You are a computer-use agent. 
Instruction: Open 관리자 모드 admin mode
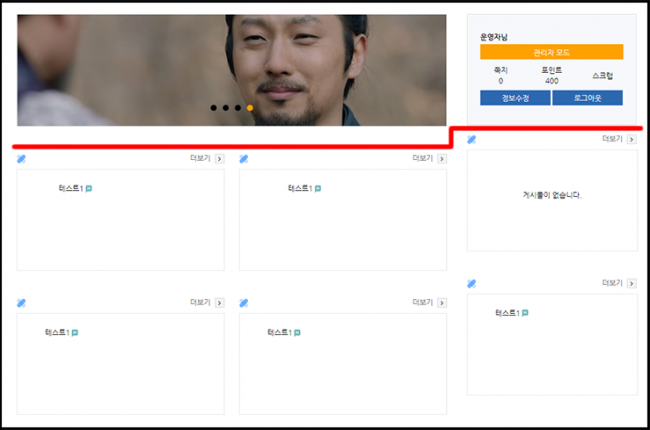coord(551,52)
